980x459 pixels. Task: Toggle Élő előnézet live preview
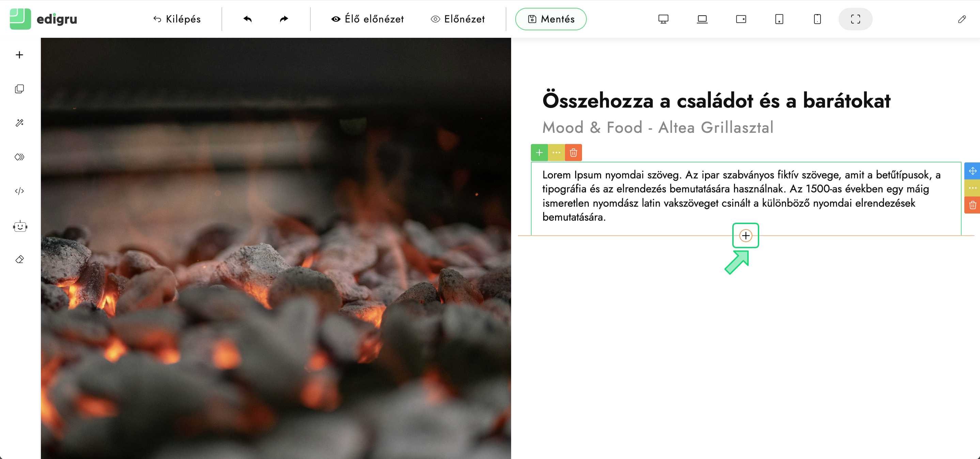[x=367, y=19]
